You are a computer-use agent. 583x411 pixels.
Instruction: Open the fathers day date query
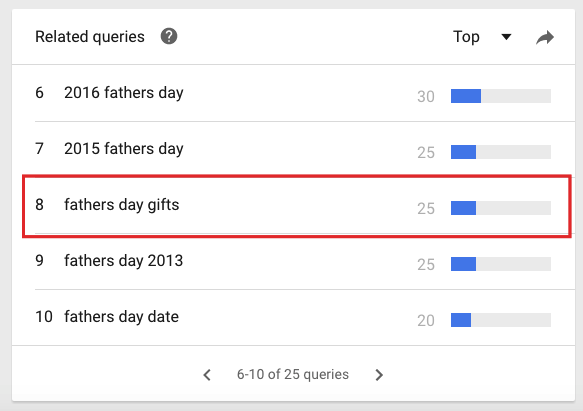pos(121,317)
